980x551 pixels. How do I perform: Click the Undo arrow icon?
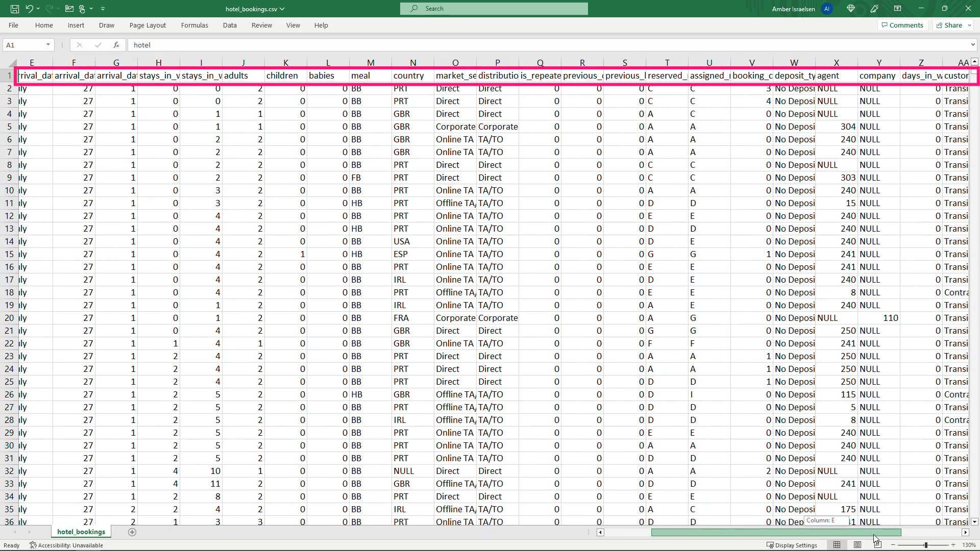click(30, 9)
